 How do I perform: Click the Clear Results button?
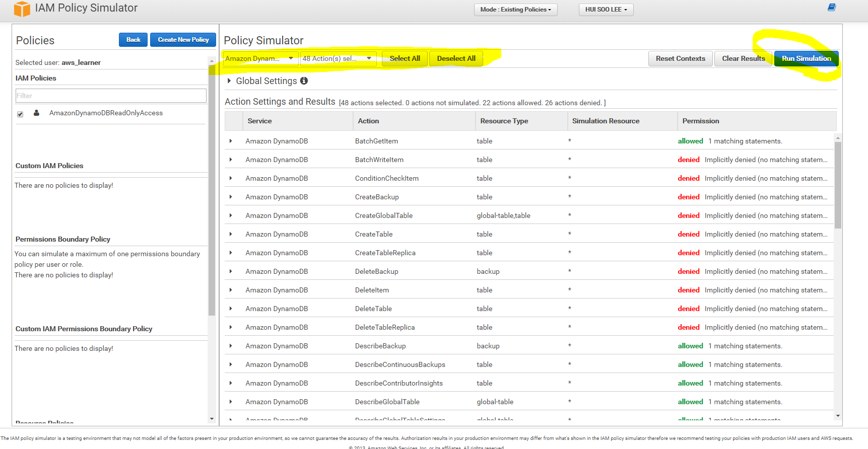pyautogui.click(x=743, y=58)
